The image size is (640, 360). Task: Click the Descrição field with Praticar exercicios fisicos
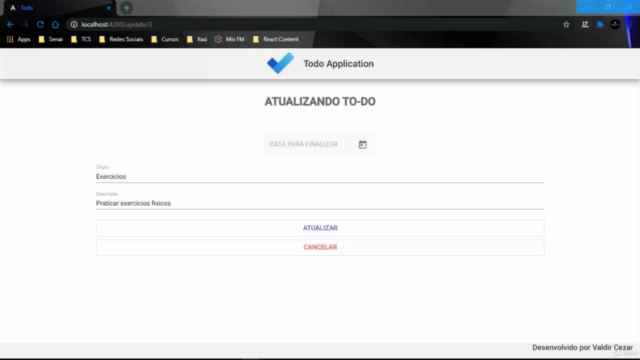point(320,203)
